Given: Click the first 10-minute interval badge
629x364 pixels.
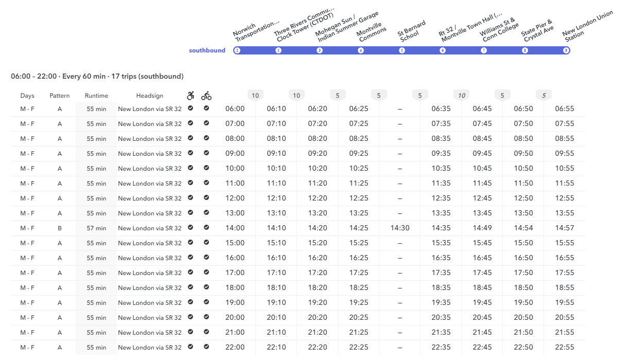Looking at the screenshot, I should [255, 95].
